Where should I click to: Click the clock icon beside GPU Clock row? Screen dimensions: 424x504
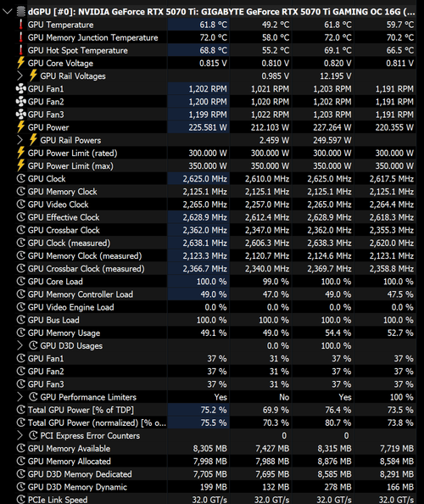tap(21, 178)
